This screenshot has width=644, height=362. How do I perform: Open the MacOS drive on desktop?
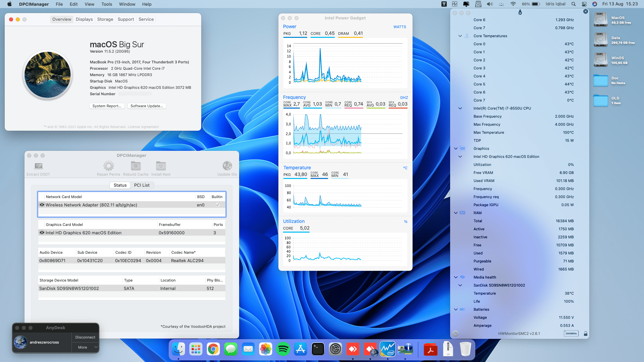coord(600,19)
